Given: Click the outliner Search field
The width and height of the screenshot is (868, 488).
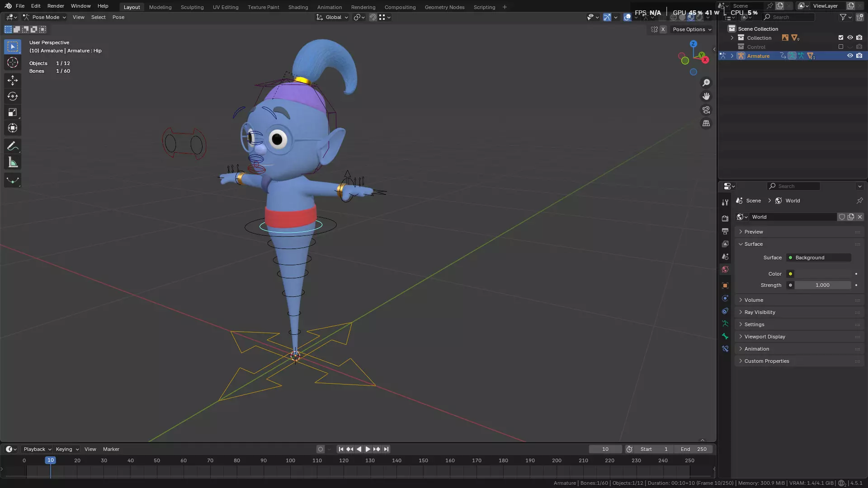Looking at the screenshot, I should click(x=789, y=17).
